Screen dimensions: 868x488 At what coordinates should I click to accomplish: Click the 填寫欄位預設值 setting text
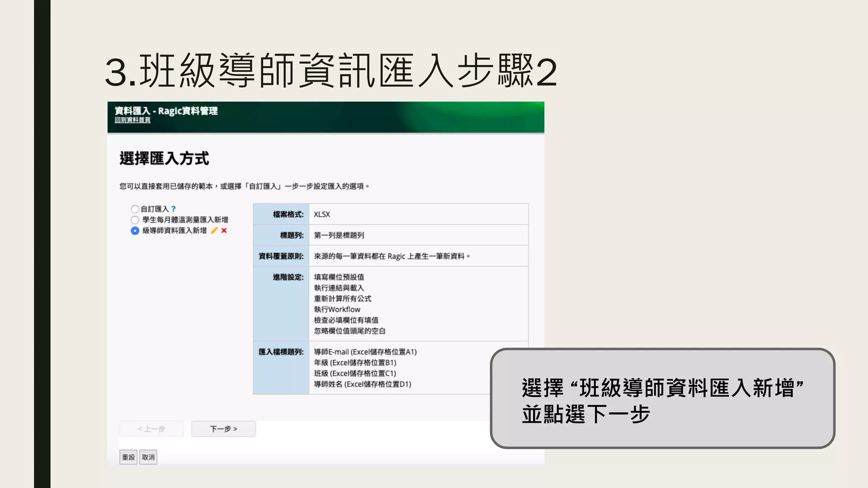tap(339, 277)
